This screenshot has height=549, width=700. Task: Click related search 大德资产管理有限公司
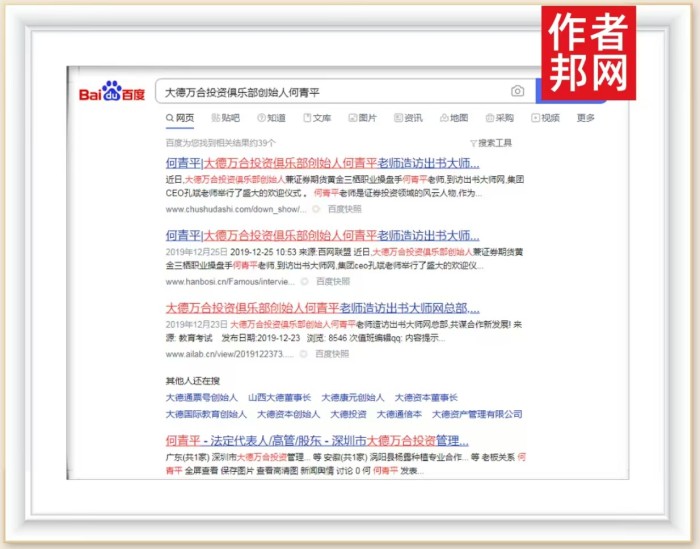pos(477,413)
